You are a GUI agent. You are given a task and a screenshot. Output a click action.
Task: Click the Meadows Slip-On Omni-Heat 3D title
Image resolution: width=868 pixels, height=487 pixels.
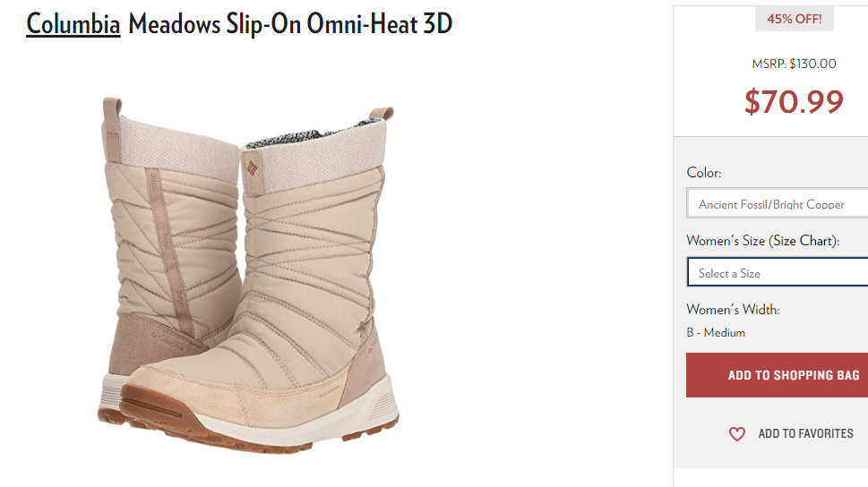point(290,24)
